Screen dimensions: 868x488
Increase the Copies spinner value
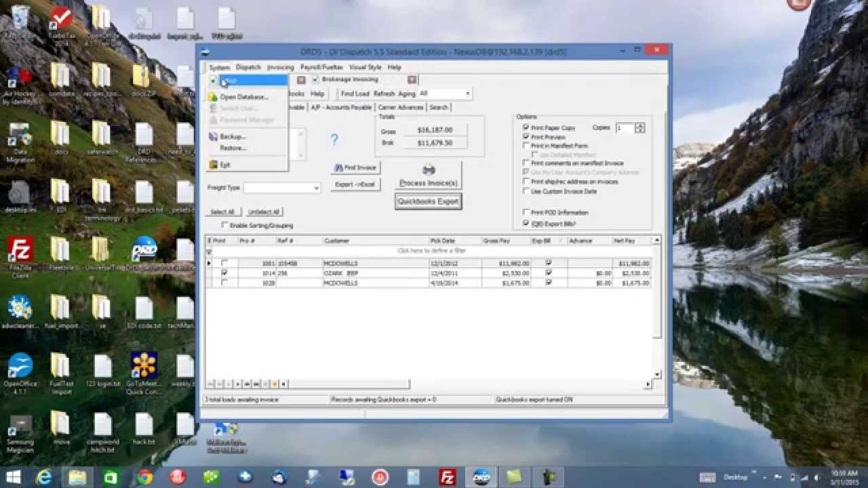pos(640,125)
